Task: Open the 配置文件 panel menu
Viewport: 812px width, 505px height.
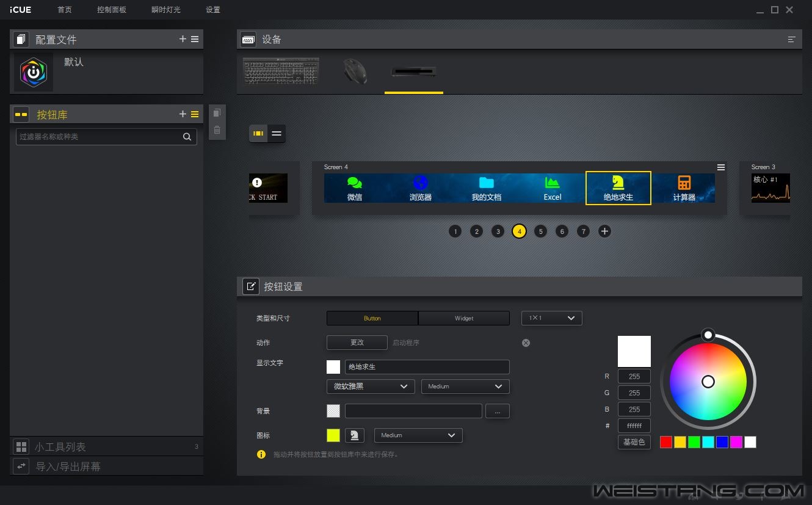Action: (195, 39)
